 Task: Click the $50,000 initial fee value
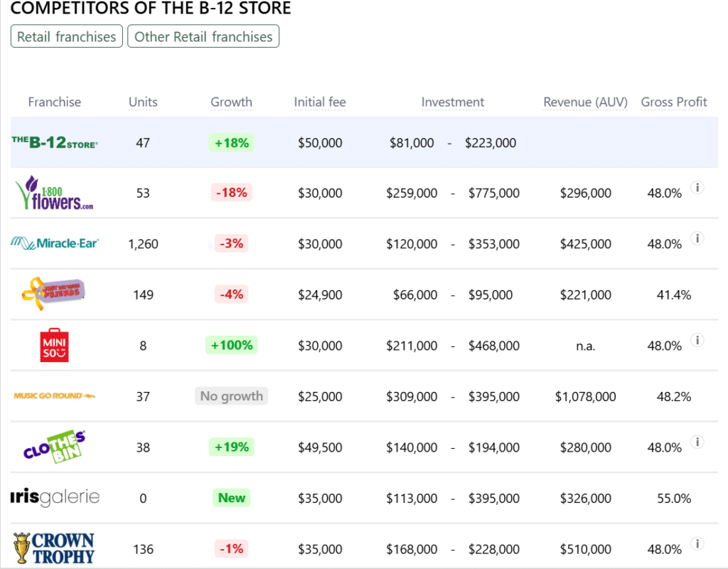(x=320, y=142)
